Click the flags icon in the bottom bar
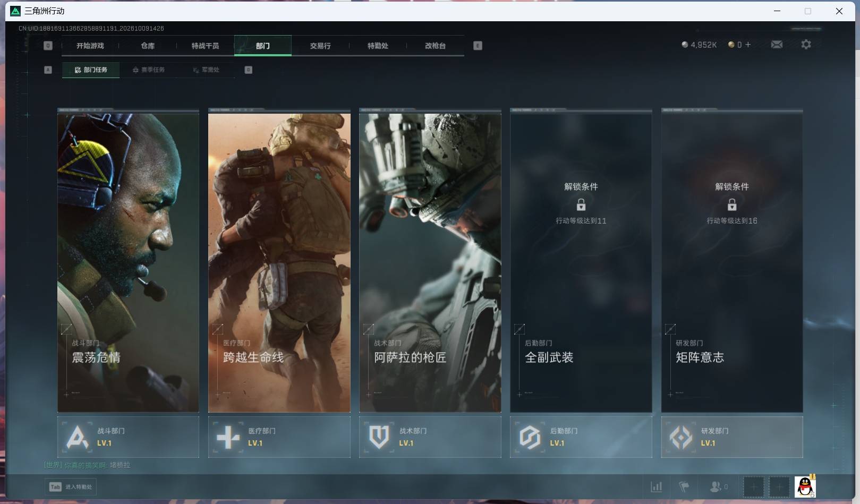 point(684,486)
